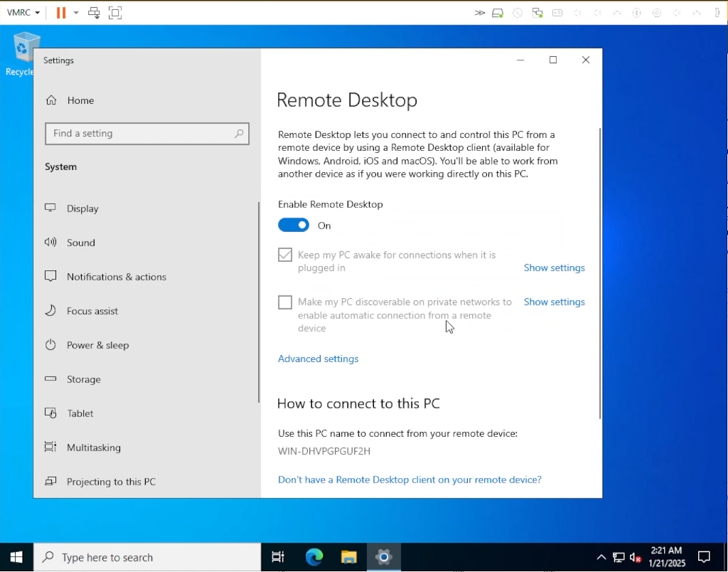The width and height of the screenshot is (728, 572).
Task: Select Storage in the sidebar
Action: pos(82,379)
